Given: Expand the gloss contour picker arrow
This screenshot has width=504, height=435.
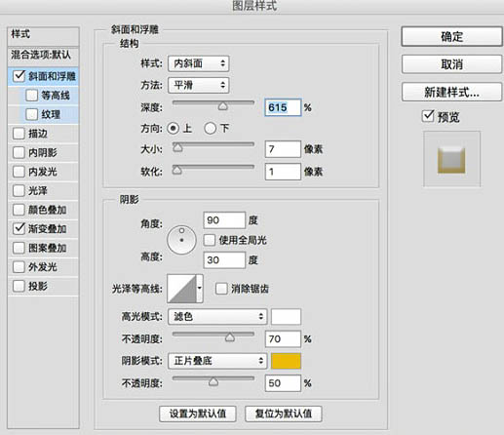Looking at the screenshot, I should [x=200, y=289].
